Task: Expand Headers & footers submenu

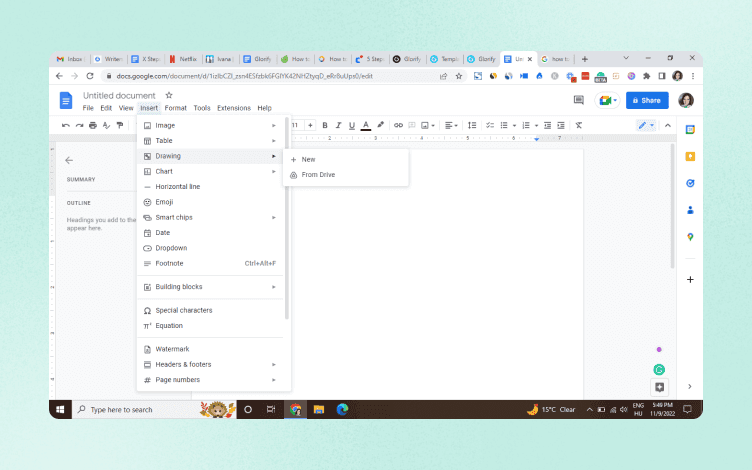Action: pyautogui.click(x=211, y=365)
